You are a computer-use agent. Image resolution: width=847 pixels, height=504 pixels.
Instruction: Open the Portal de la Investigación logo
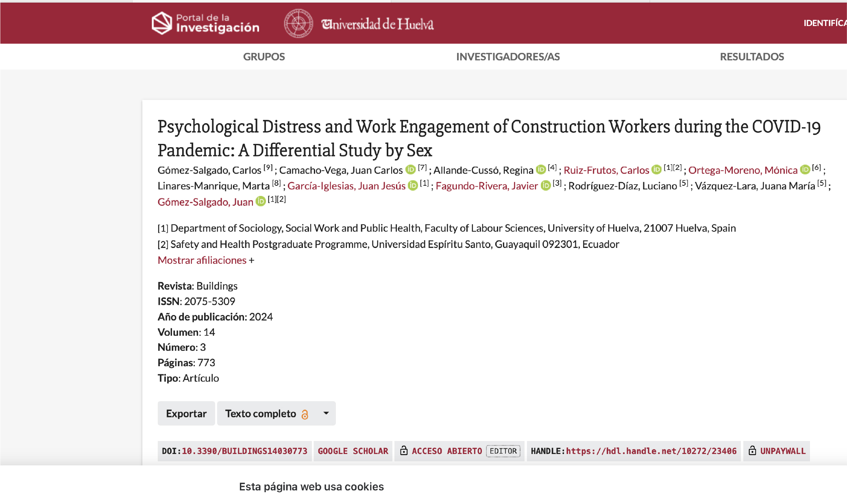[205, 23]
